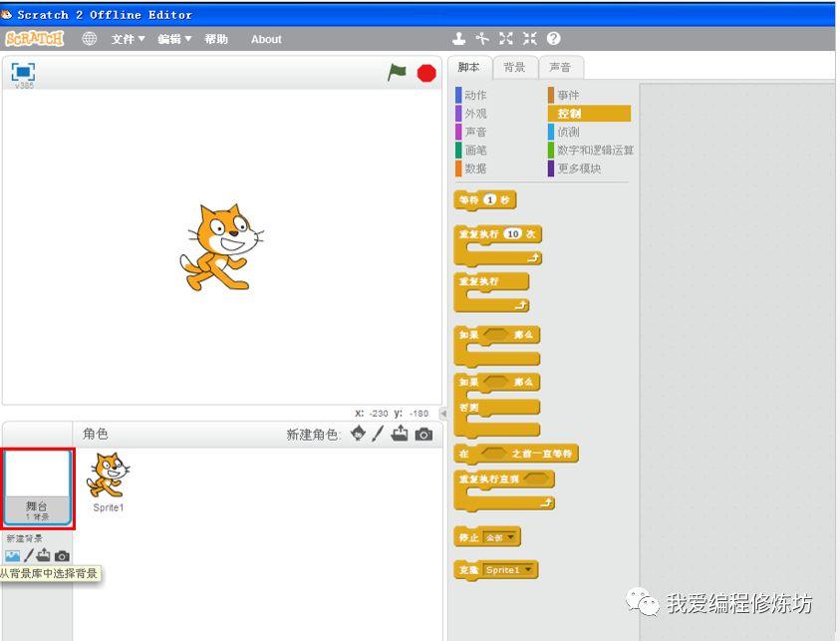Select the 数据 block category

(x=471, y=168)
